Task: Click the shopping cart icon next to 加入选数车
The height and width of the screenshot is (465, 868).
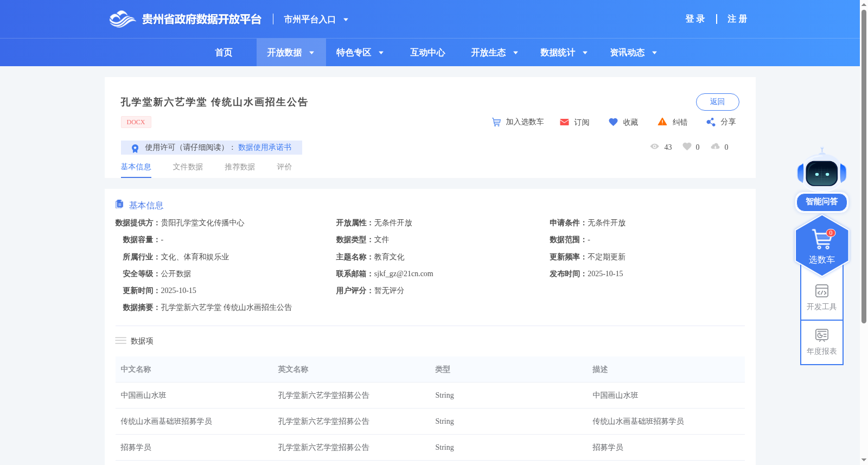Action: pyautogui.click(x=496, y=122)
